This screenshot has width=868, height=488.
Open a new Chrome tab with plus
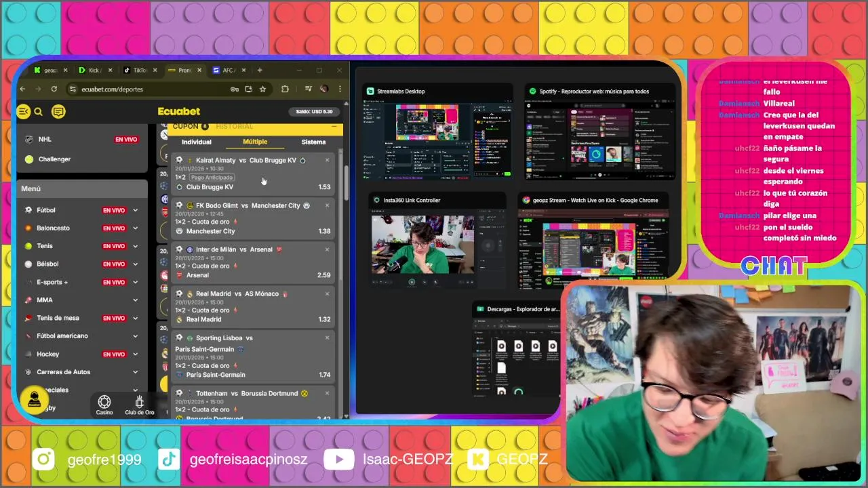[x=260, y=70]
